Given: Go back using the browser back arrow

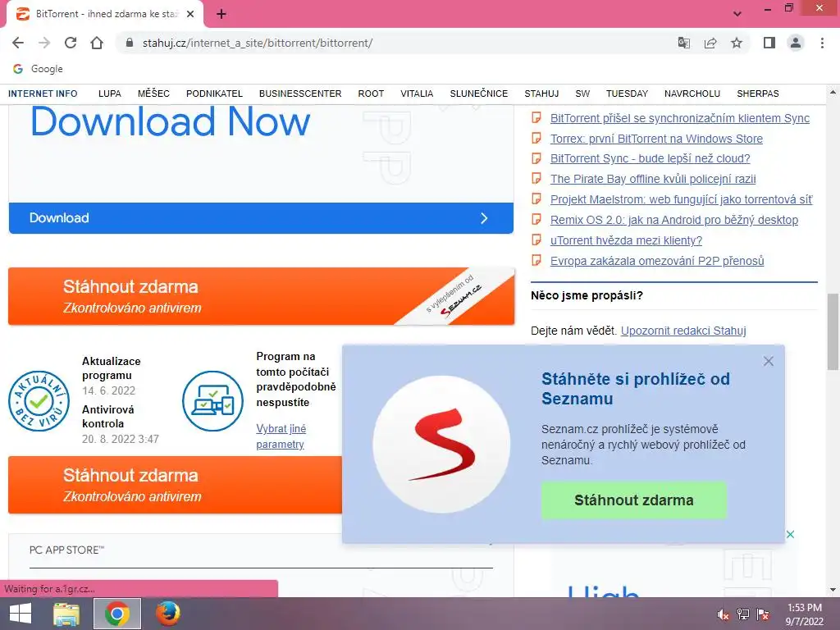Looking at the screenshot, I should pyautogui.click(x=18, y=43).
